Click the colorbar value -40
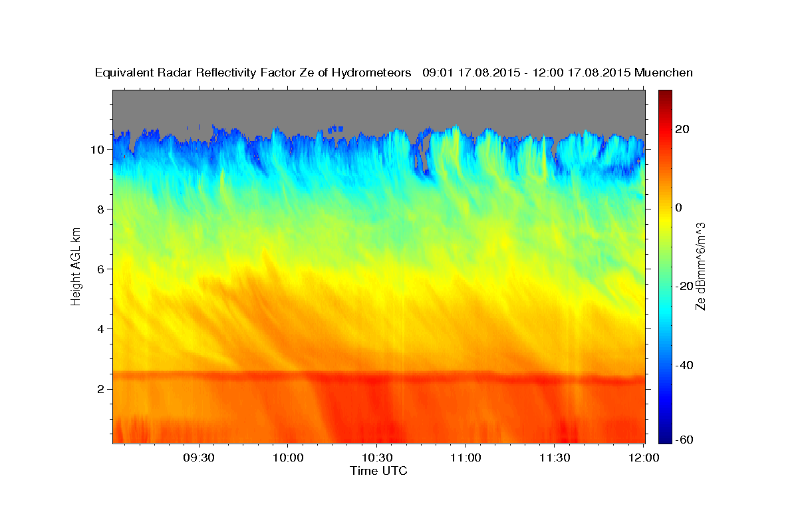 [685, 365]
